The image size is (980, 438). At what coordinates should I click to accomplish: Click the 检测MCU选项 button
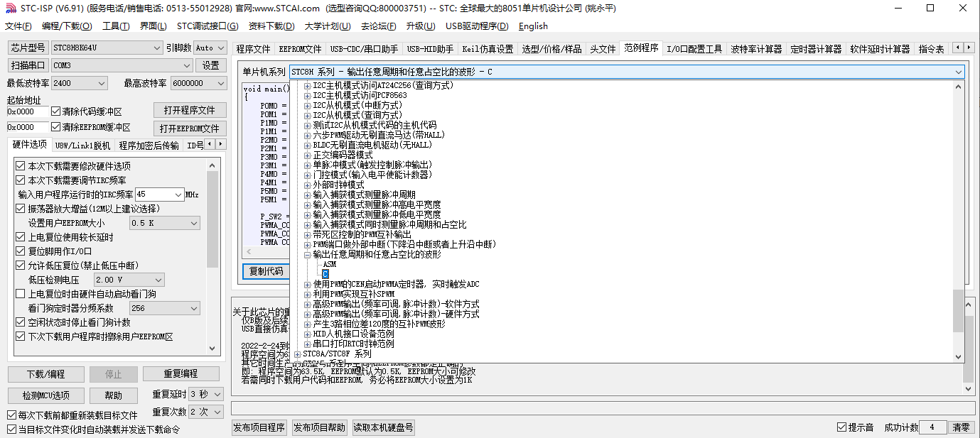pos(46,395)
